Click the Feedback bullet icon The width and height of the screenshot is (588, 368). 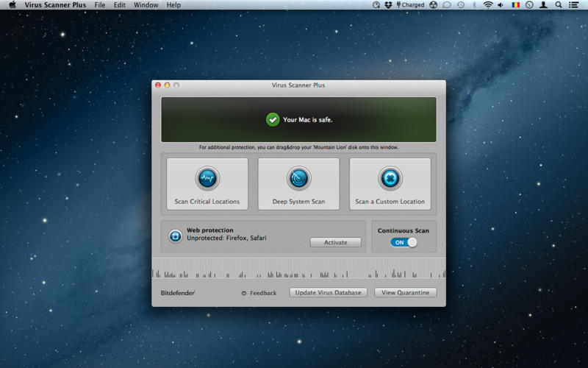[244, 293]
